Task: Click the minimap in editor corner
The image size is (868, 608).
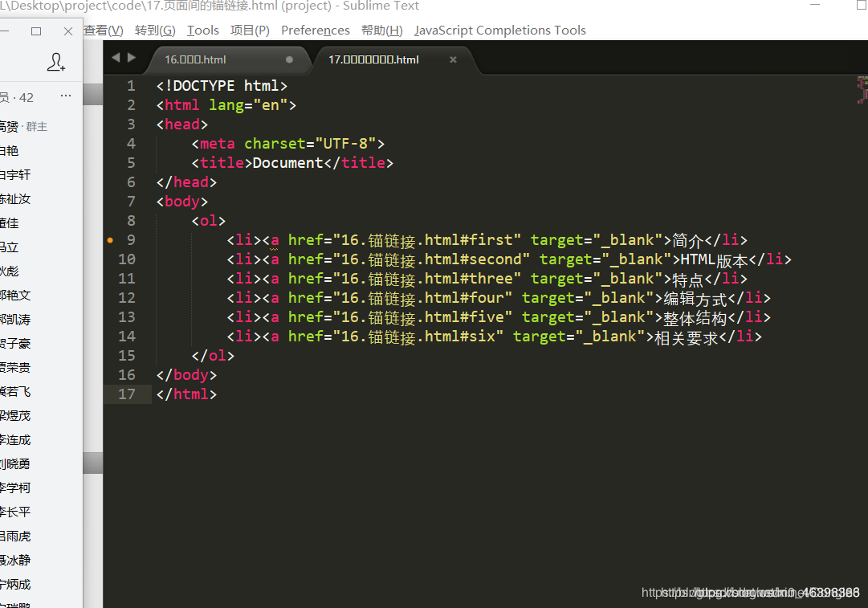Action: [862, 90]
